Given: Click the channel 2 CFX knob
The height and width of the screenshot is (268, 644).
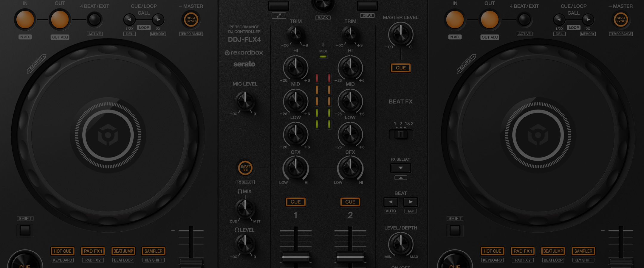Looking at the screenshot, I should point(350,168).
